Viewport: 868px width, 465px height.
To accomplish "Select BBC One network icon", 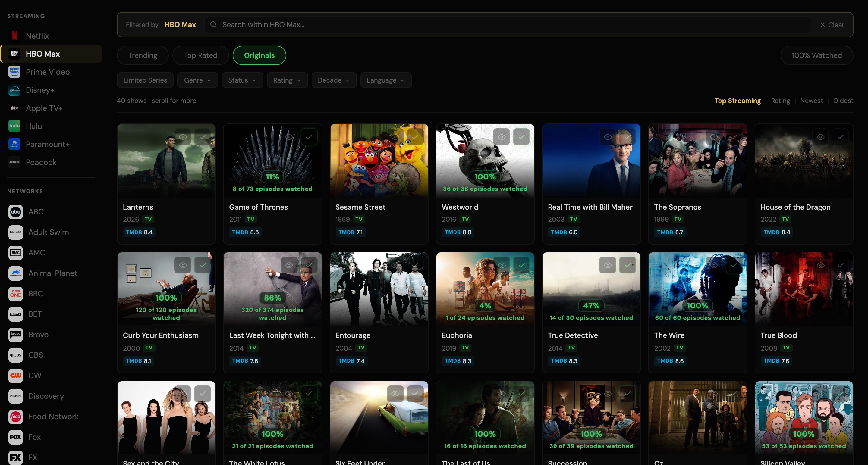I will coord(15,294).
